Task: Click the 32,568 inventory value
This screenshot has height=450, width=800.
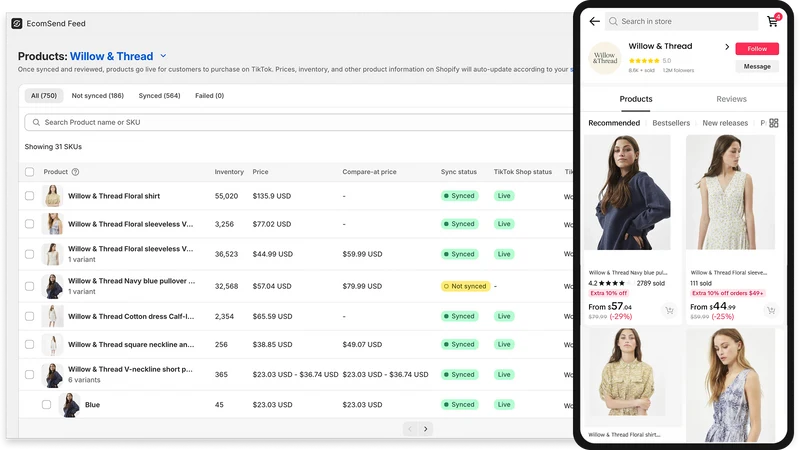Action: (227, 286)
